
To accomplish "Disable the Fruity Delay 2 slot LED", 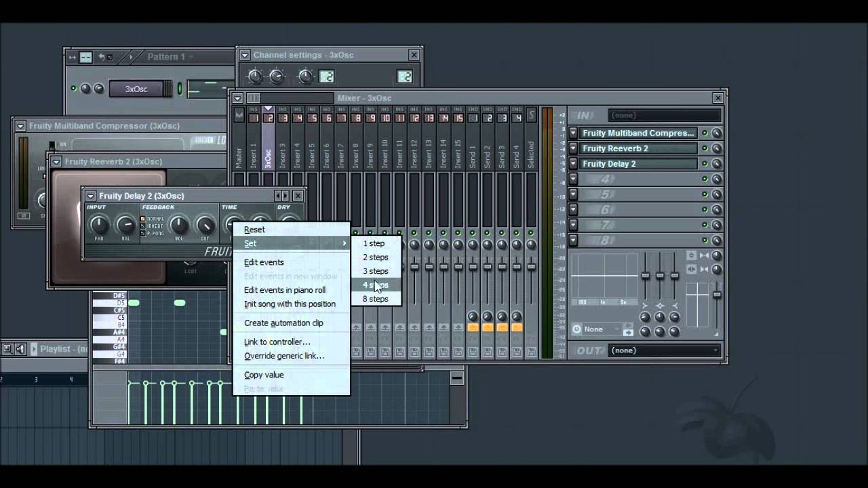I will [705, 164].
